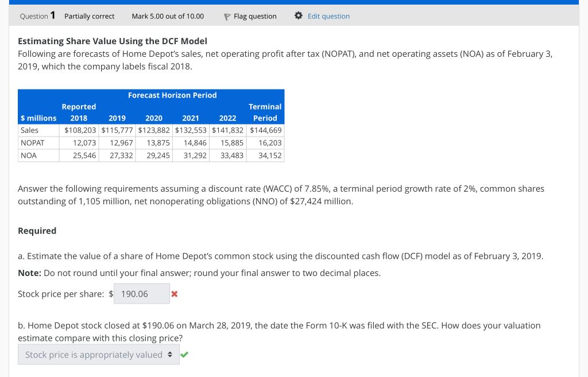Click the Forecast Horizon Period table header
Image resolution: width=588 pixels, height=377 pixels.
172,95
